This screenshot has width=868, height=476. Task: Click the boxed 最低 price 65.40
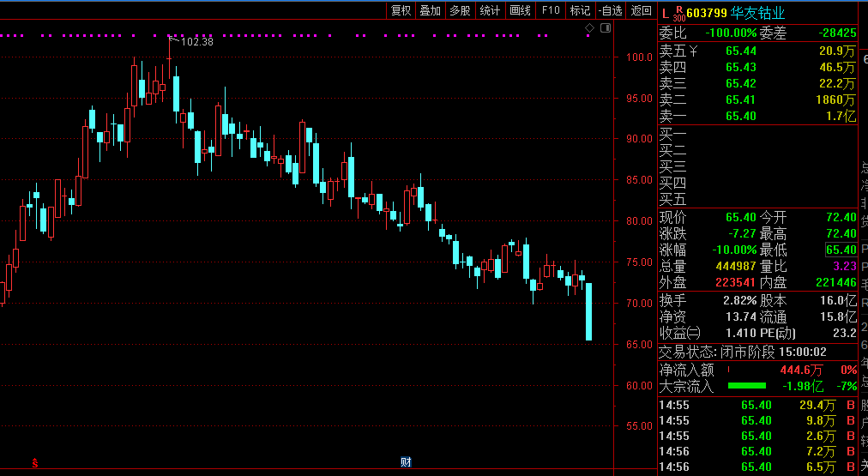click(841, 250)
